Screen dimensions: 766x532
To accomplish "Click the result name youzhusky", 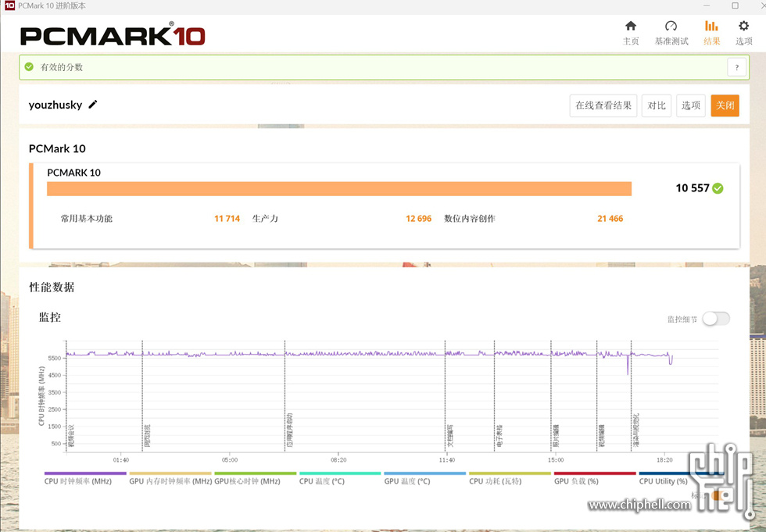I will (x=55, y=105).
